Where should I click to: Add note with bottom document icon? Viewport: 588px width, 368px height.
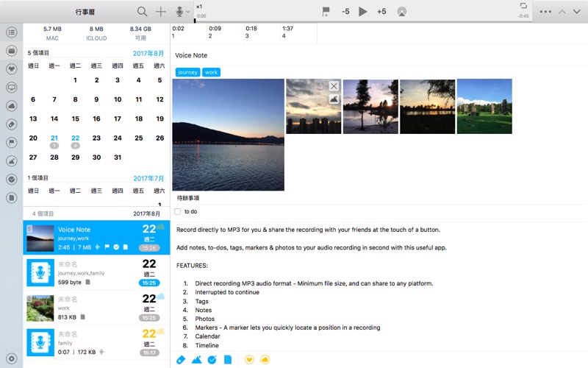pos(228,360)
